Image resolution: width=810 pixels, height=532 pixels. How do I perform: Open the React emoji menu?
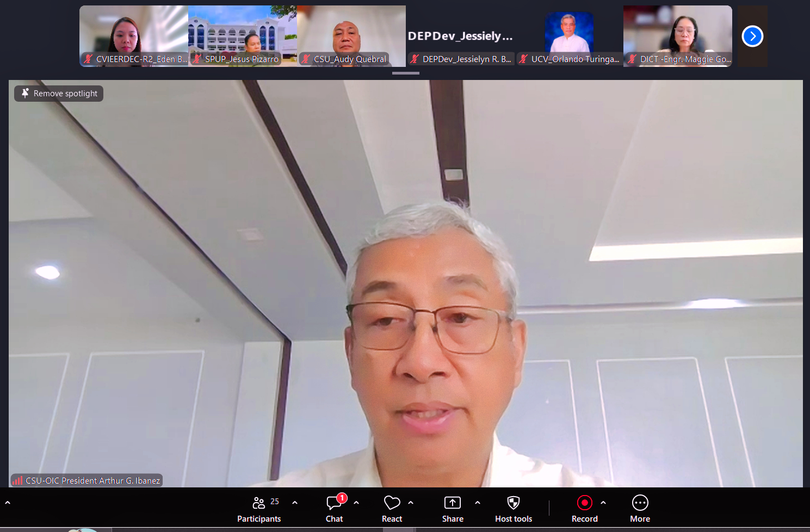392,509
